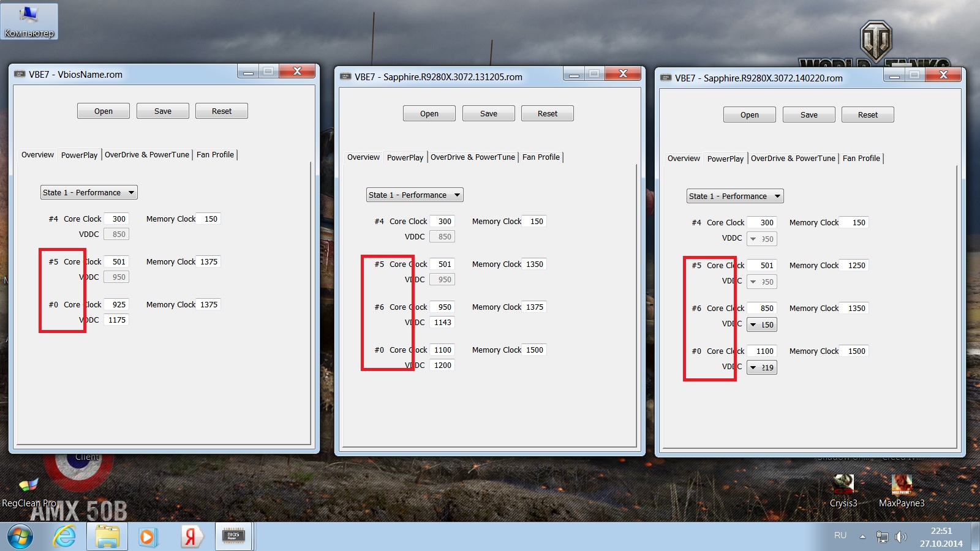Open Fan Profile tab in 131205.rom window
This screenshot has height=551, width=980.
point(541,157)
